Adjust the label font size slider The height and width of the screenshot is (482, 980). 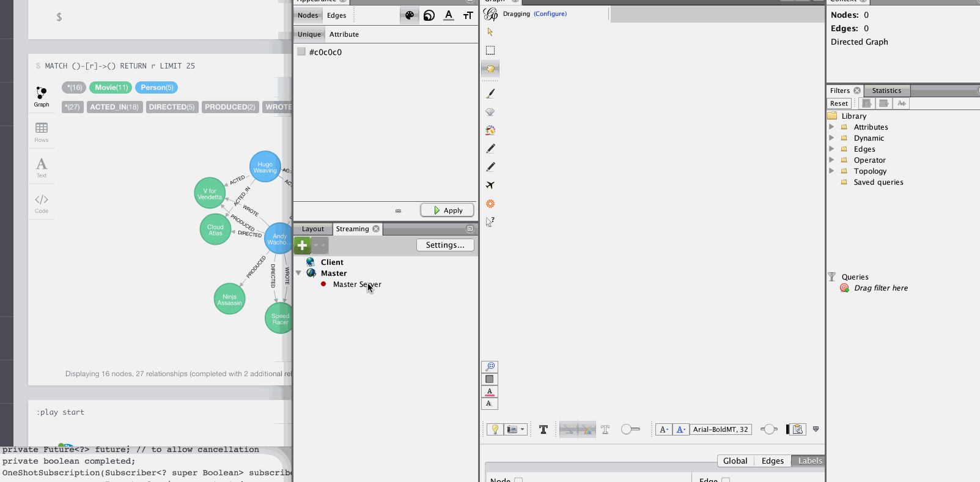(769, 429)
